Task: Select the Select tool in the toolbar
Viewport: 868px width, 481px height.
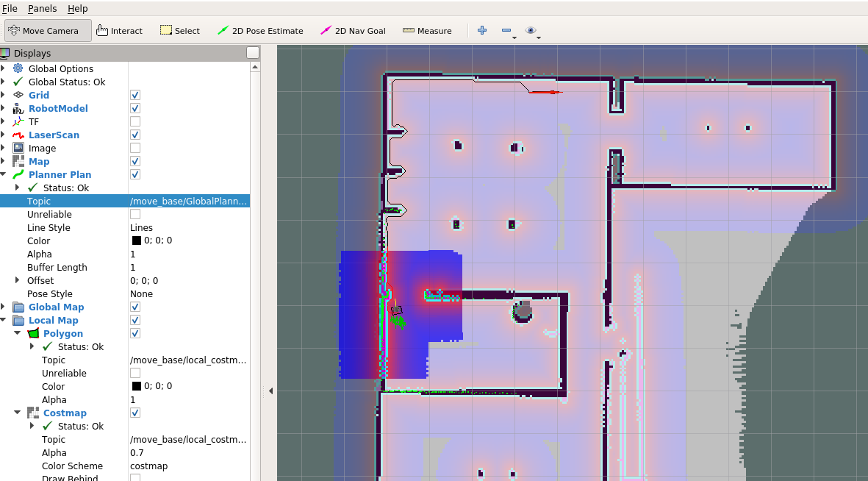Action: point(179,30)
